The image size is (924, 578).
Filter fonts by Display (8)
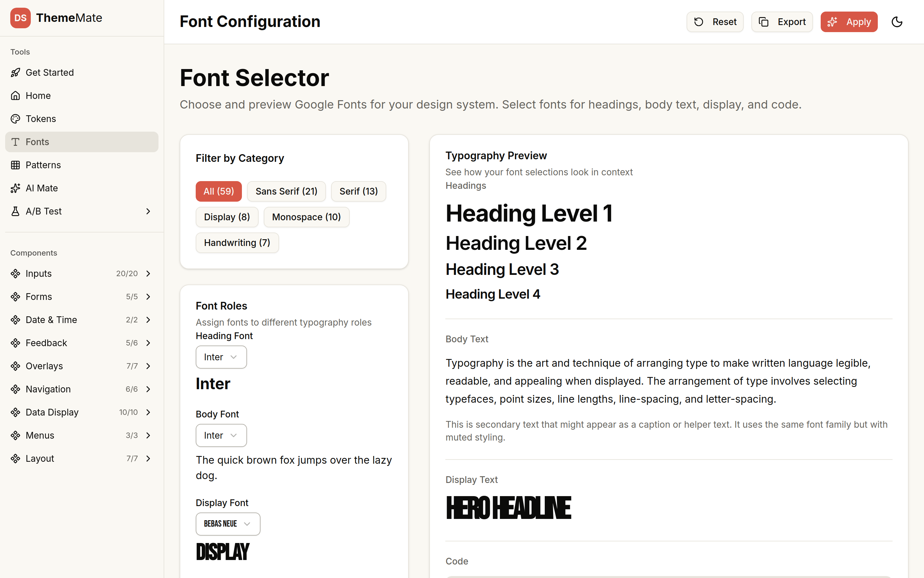(x=227, y=217)
